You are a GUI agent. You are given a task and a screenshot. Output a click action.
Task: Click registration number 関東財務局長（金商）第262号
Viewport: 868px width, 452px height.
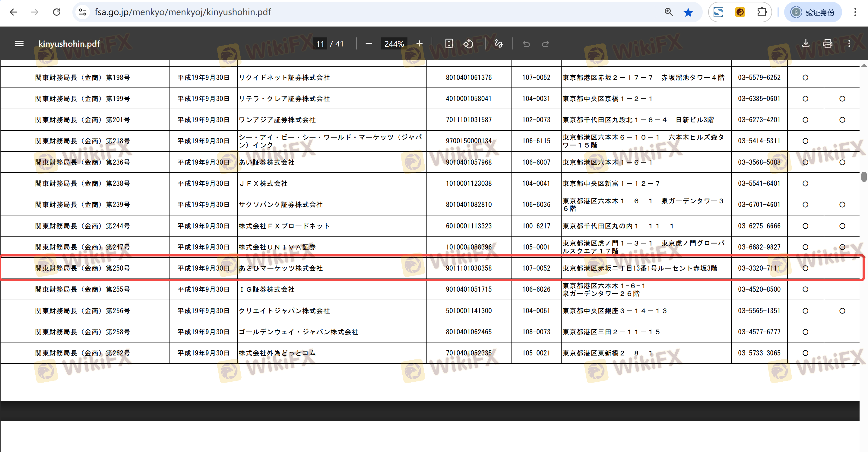pos(83,353)
